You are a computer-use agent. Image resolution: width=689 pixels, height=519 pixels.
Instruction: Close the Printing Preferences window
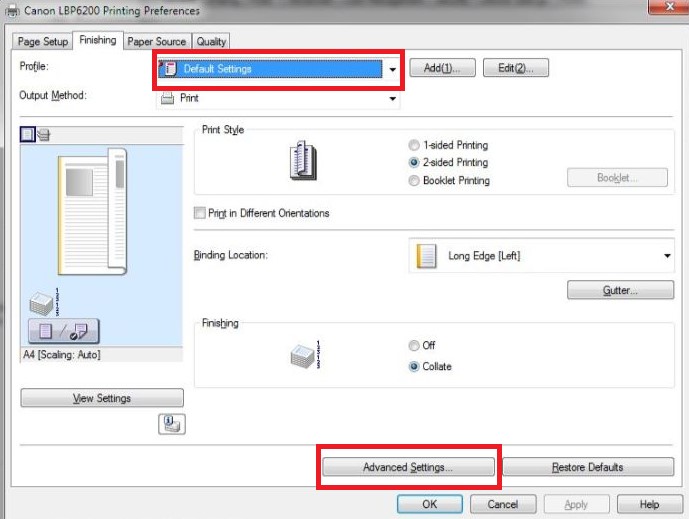668,7
